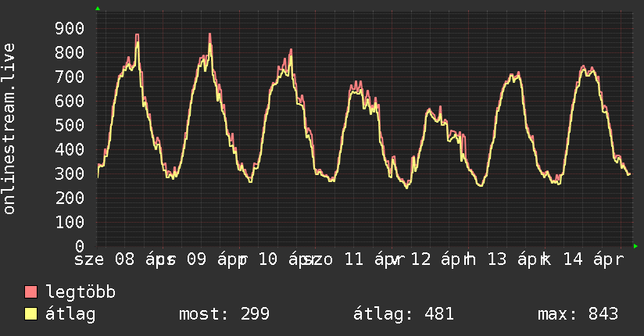The height and width of the screenshot is (336, 644).
Task: Click the yellow átlag legend swatch
Action: coord(30,314)
